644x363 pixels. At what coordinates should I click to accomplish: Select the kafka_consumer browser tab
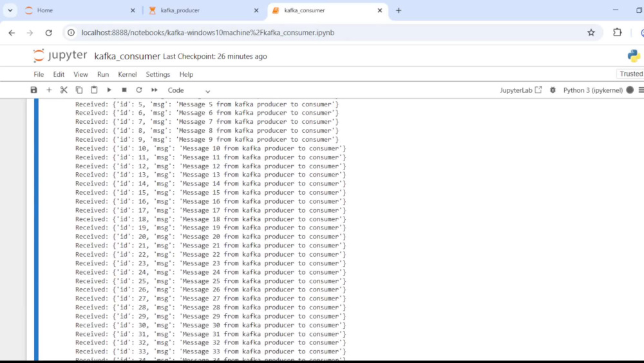327,10
